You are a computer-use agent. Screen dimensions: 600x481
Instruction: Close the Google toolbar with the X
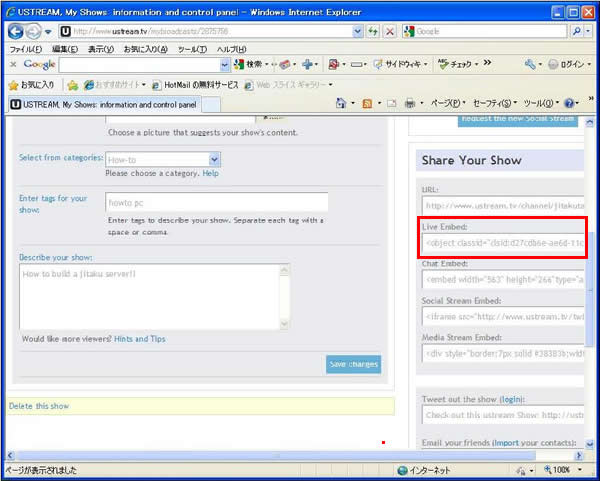(13, 64)
